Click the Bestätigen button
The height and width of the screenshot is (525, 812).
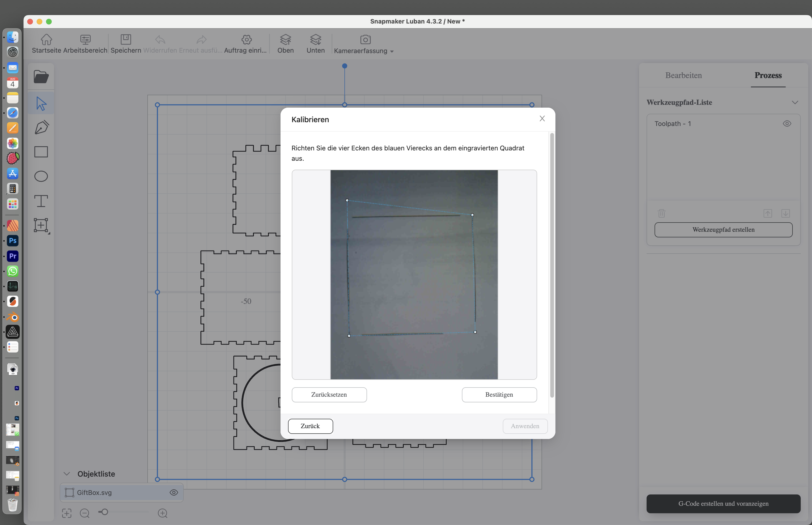[499, 395]
